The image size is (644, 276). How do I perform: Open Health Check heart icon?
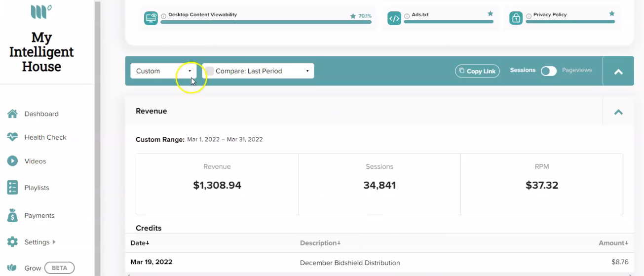(12, 137)
